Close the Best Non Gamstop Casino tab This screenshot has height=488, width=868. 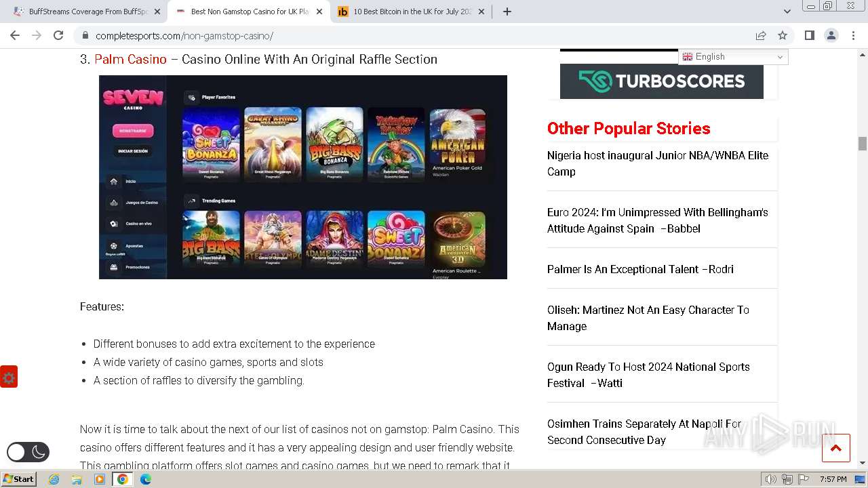point(319,12)
